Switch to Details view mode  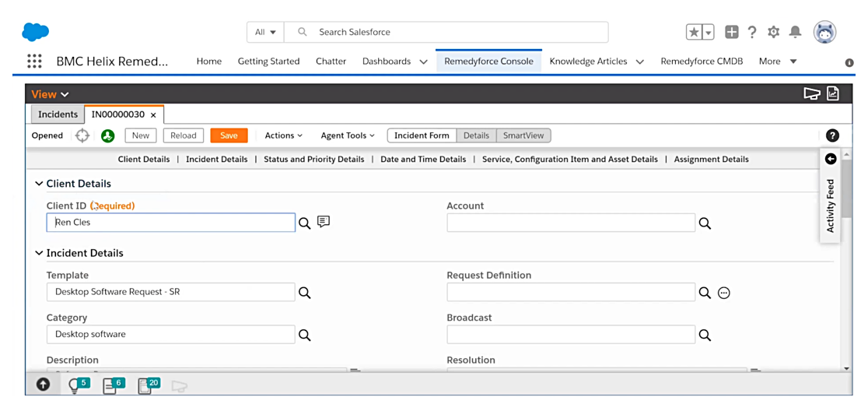tap(476, 135)
